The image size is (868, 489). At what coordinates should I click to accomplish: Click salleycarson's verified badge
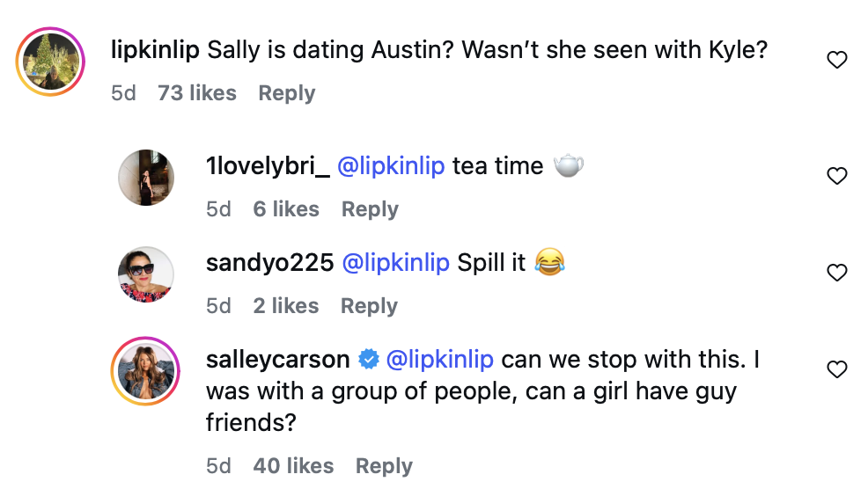click(369, 359)
